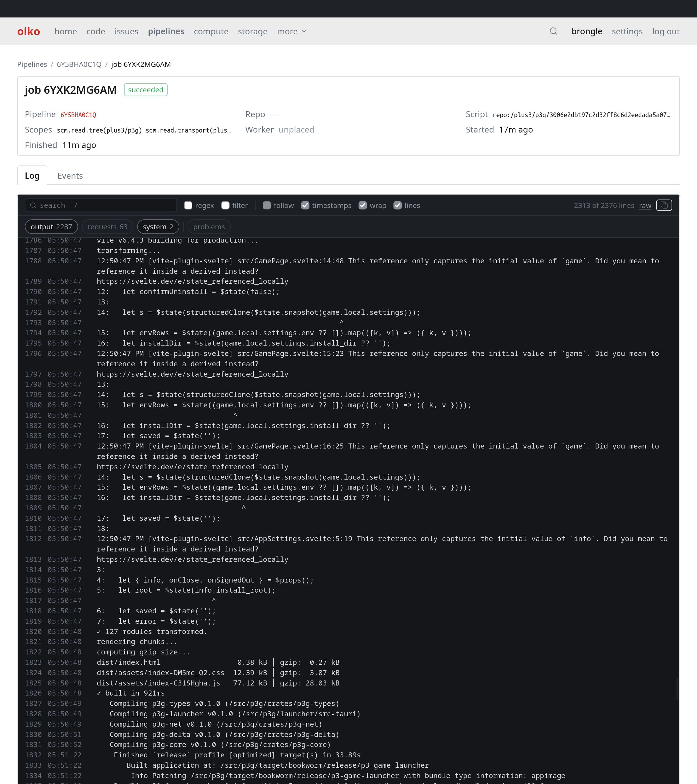Open the storage section
The image size is (697, 784).
click(252, 31)
